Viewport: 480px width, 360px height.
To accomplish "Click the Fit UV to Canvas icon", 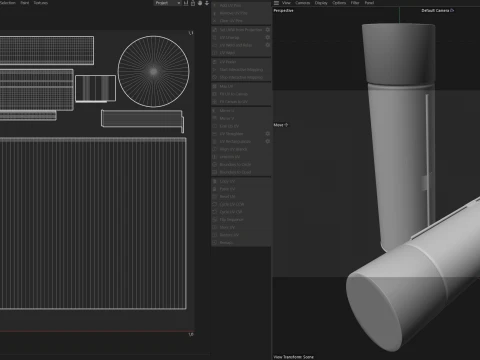I will pos(215,94).
